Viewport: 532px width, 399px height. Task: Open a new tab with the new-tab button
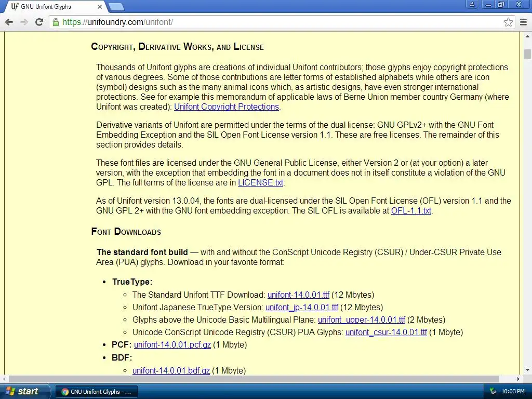[x=116, y=7]
